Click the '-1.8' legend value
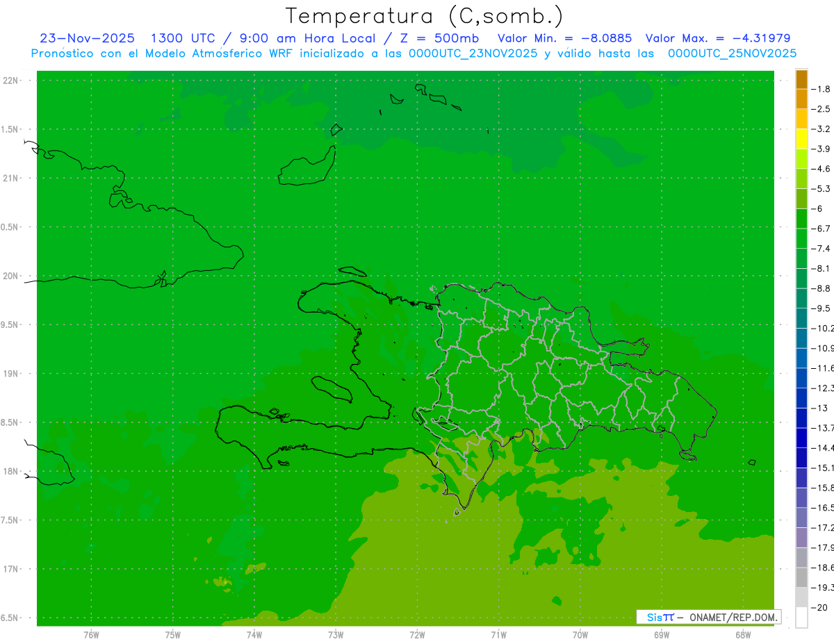834x644 pixels. pyautogui.click(x=822, y=89)
